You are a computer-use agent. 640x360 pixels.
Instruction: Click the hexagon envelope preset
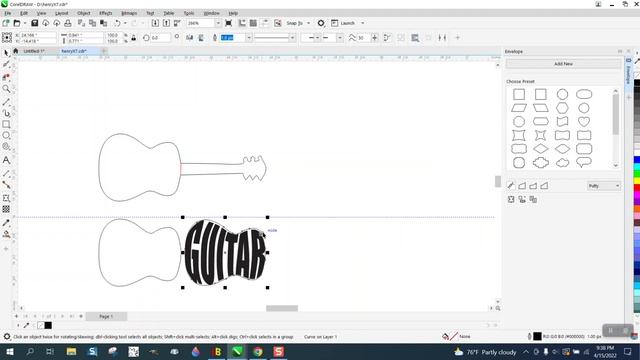pyautogui.click(x=562, y=108)
